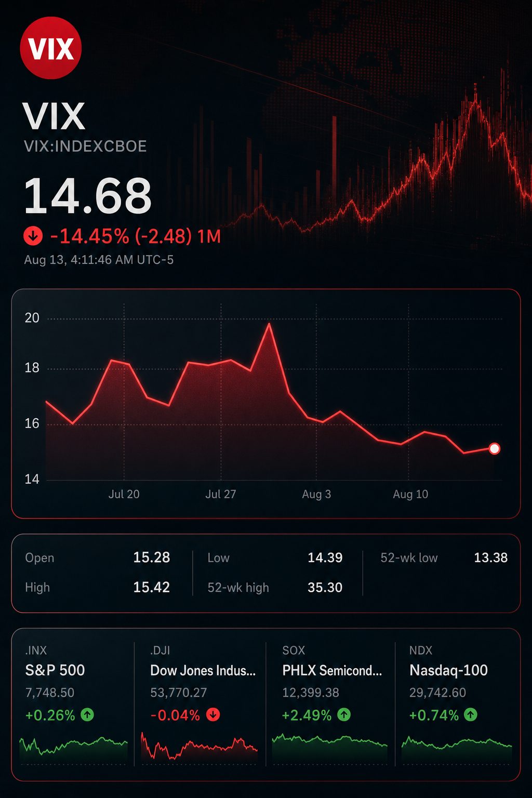
Task: Click the current price 14.68
Action: coord(88,196)
